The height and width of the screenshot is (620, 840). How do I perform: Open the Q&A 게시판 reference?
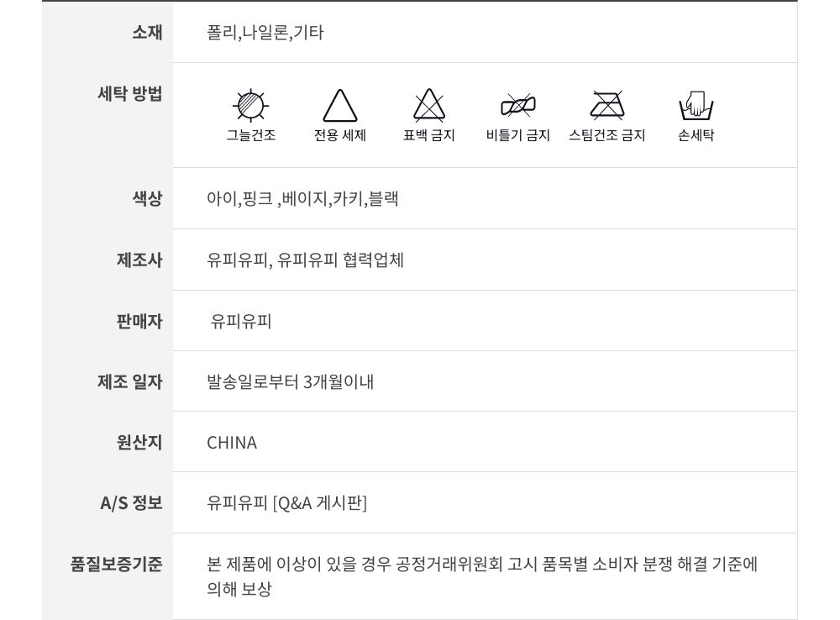[x=320, y=503]
